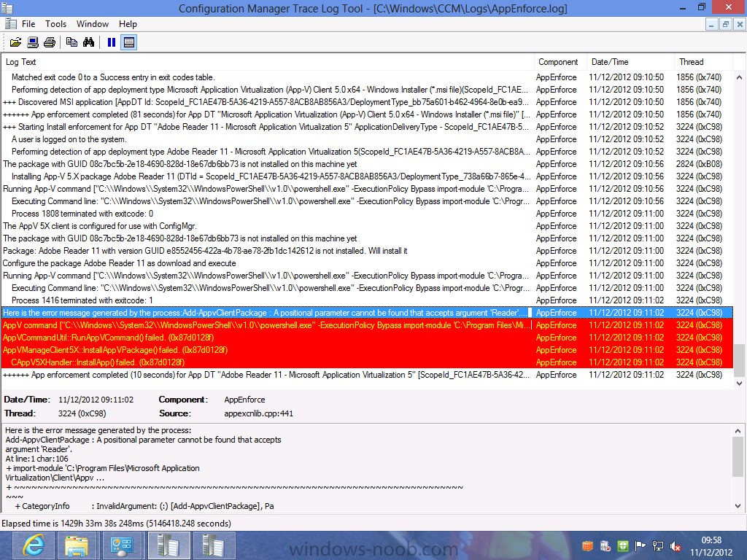Screen dimensions: 747x560
Task: Select the highlighted 'Here is the error message' row
Action: click(x=367, y=313)
